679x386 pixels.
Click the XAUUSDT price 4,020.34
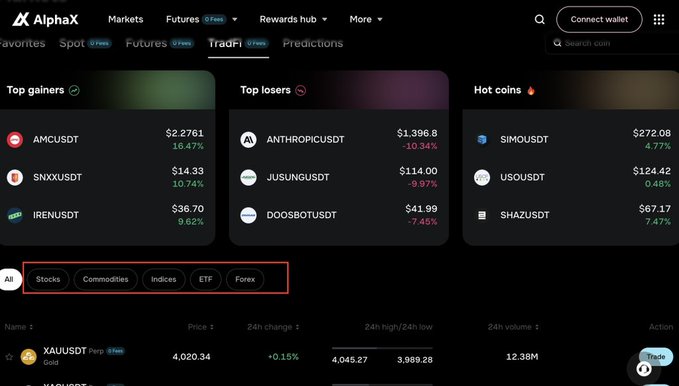191,357
